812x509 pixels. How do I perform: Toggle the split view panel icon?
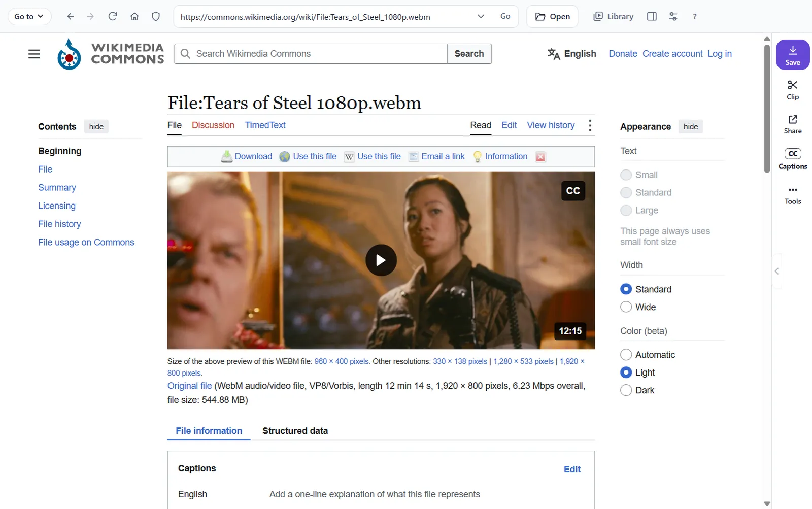click(652, 16)
